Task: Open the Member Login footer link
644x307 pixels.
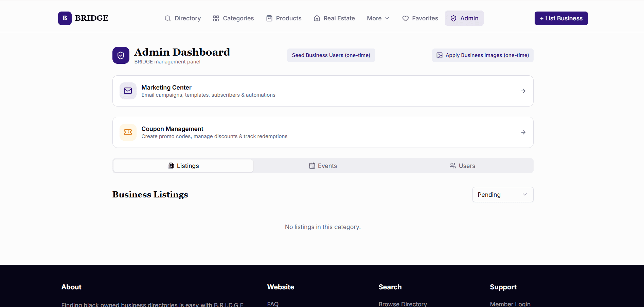Action: click(x=510, y=304)
